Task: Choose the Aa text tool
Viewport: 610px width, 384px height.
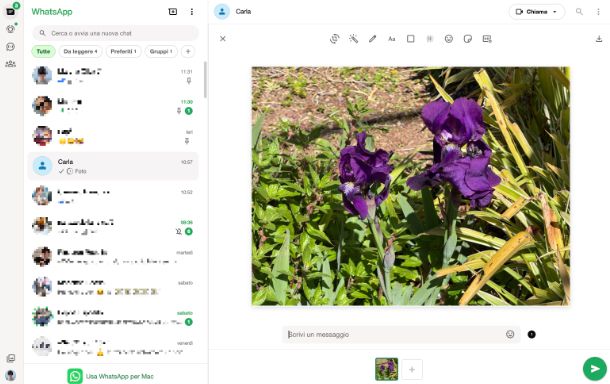Action: pyautogui.click(x=391, y=39)
